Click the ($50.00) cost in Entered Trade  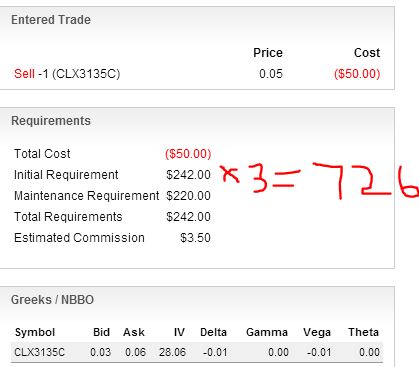pyautogui.click(x=357, y=74)
